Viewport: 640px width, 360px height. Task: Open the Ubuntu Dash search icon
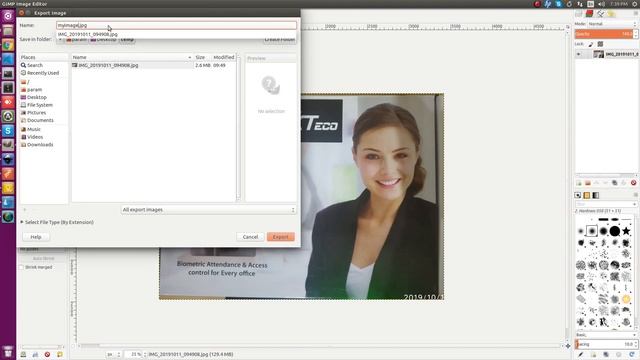[8, 16]
